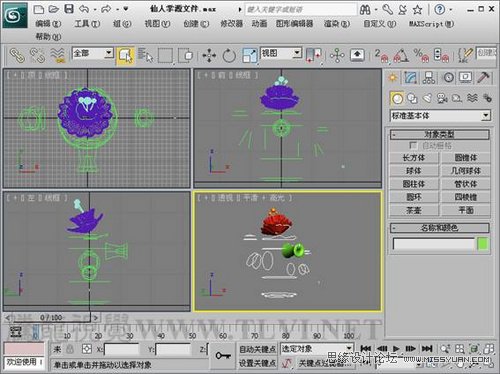Click the Bind to Space Warp tool
Screen dimensions: 500x374
click(58, 55)
